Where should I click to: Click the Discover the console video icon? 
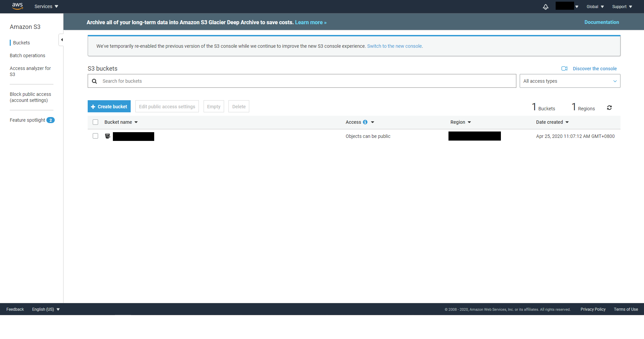(564, 69)
